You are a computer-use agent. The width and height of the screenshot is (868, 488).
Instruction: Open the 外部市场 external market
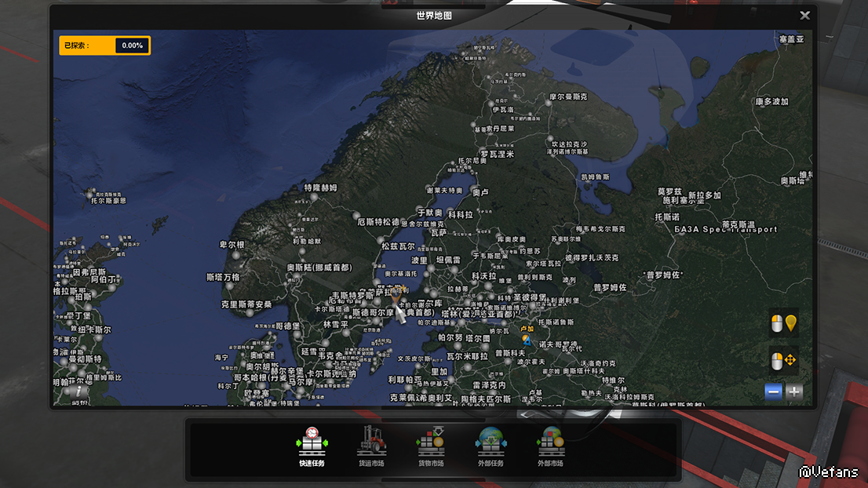coord(550,446)
